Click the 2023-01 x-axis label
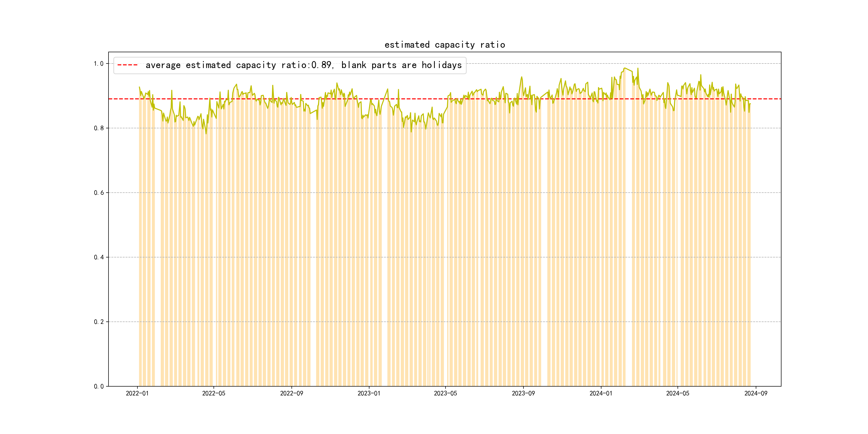 click(x=369, y=394)
